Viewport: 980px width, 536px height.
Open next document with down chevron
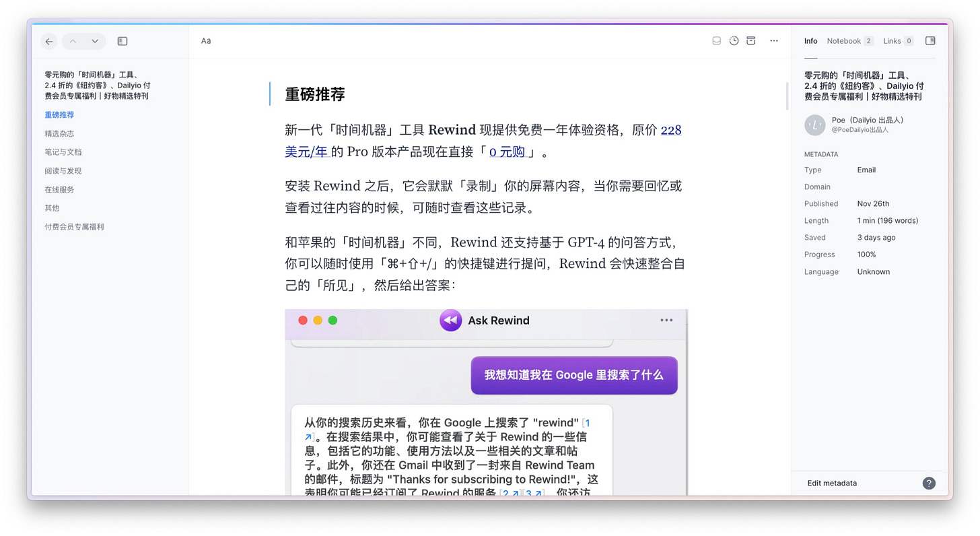click(x=95, y=41)
